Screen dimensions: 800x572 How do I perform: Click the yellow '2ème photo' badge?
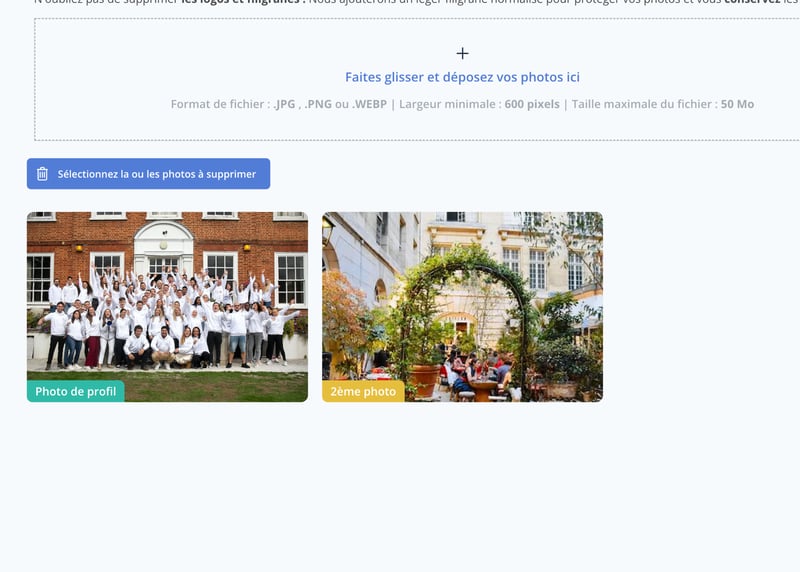click(x=363, y=392)
